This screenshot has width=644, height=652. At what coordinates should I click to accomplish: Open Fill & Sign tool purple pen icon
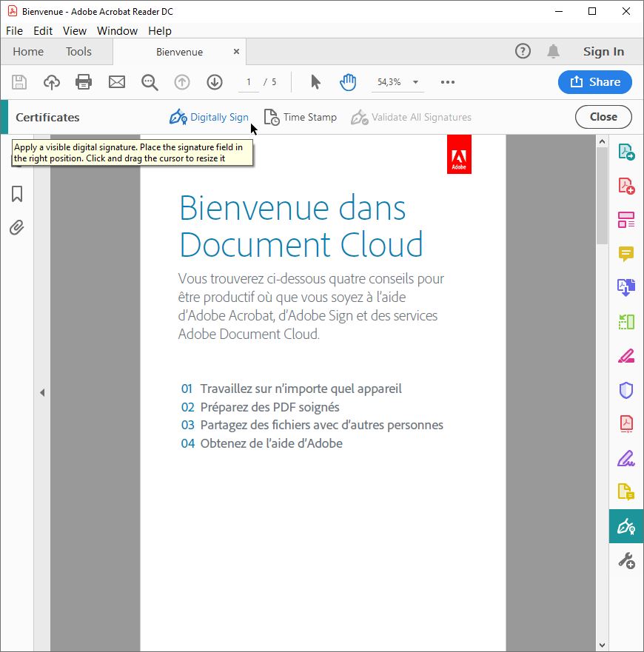(x=626, y=458)
